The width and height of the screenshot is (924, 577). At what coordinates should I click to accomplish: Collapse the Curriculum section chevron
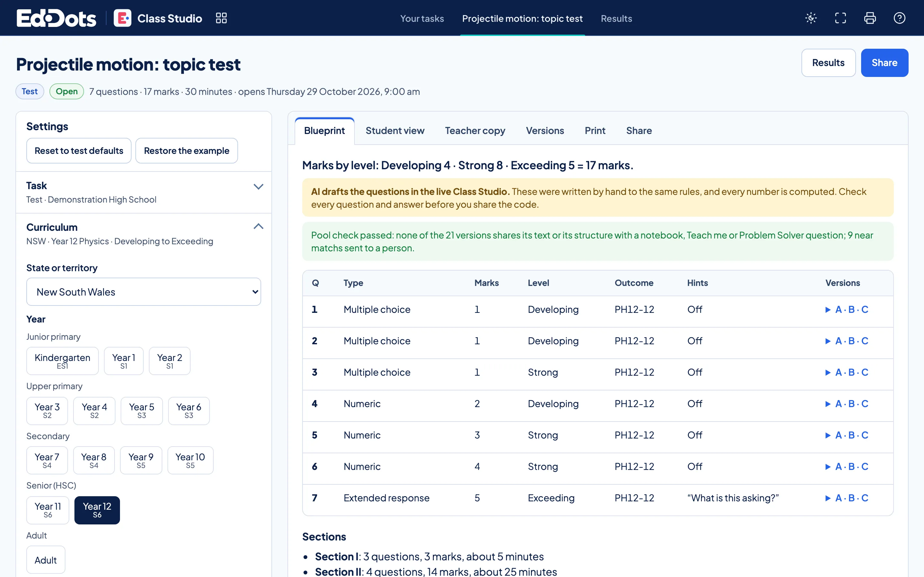tap(259, 226)
